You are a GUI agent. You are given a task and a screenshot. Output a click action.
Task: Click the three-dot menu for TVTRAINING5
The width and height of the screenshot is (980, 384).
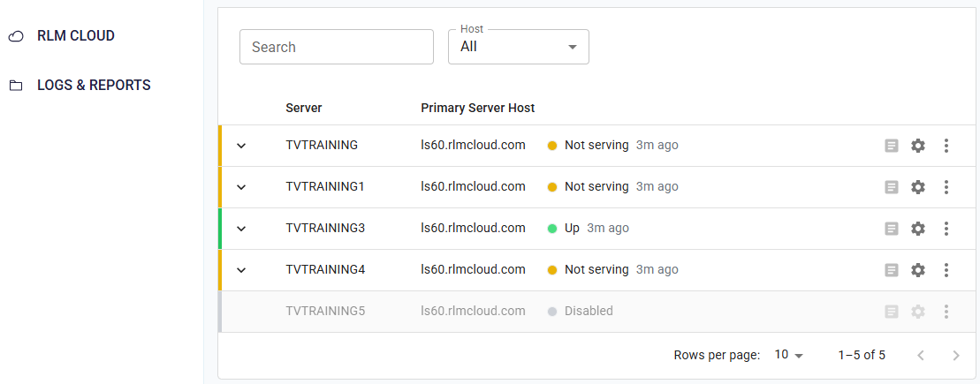(946, 312)
